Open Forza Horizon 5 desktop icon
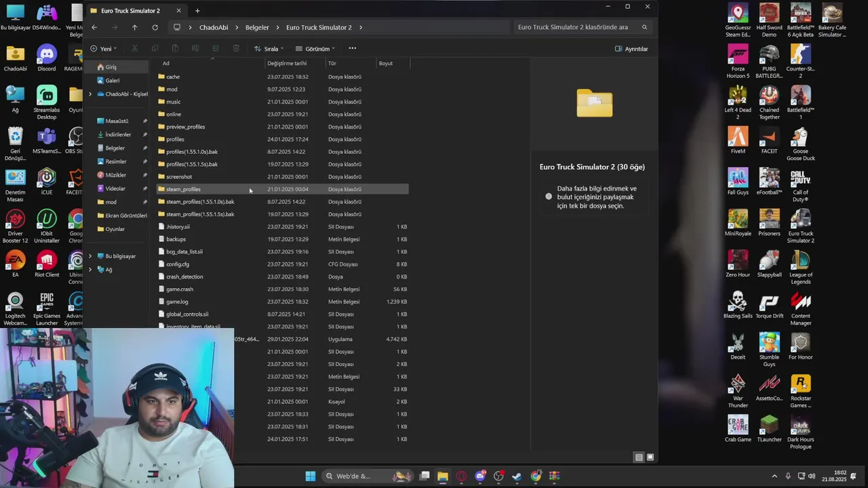The image size is (868, 488). (738, 62)
